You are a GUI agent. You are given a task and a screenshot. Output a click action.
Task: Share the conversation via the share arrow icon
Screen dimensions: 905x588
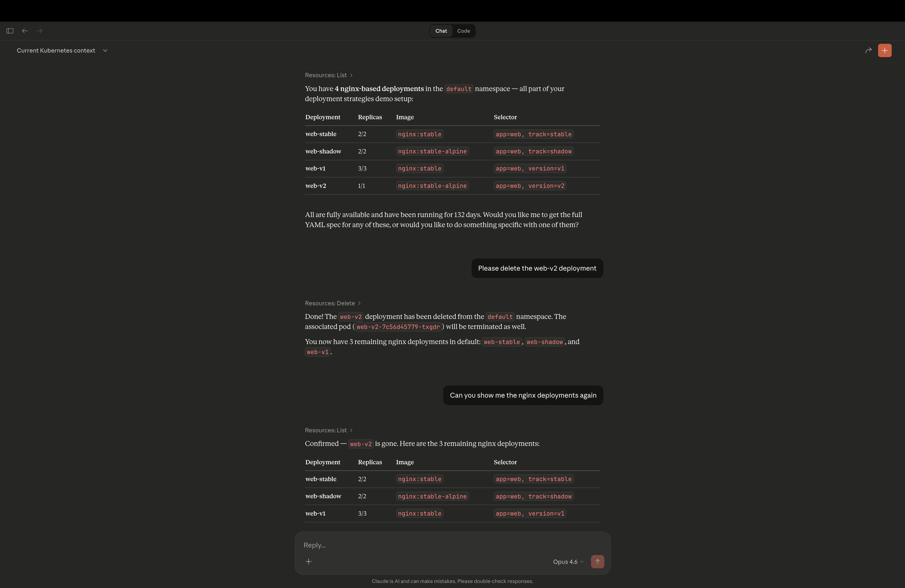(x=869, y=50)
